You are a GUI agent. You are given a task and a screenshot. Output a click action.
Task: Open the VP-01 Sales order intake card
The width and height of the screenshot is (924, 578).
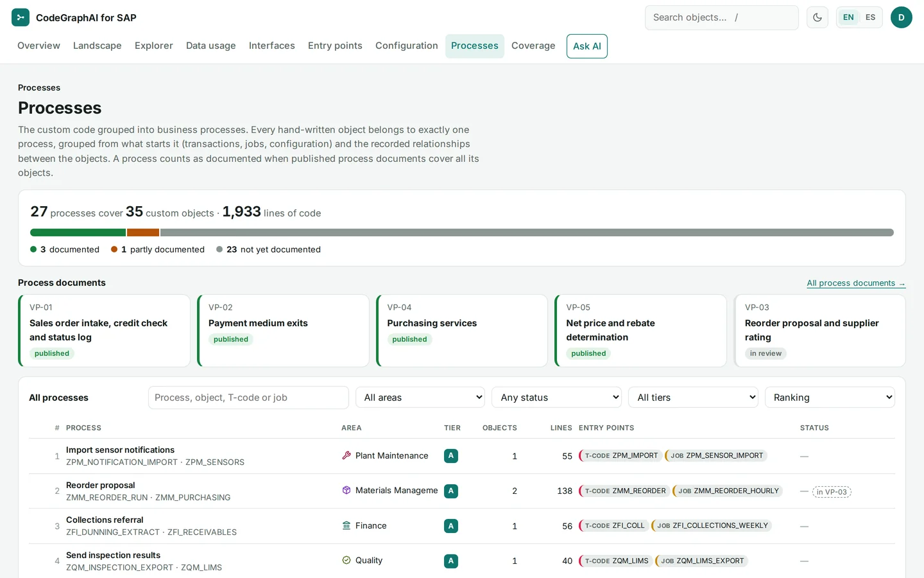pyautogui.click(x=105, y=331)
